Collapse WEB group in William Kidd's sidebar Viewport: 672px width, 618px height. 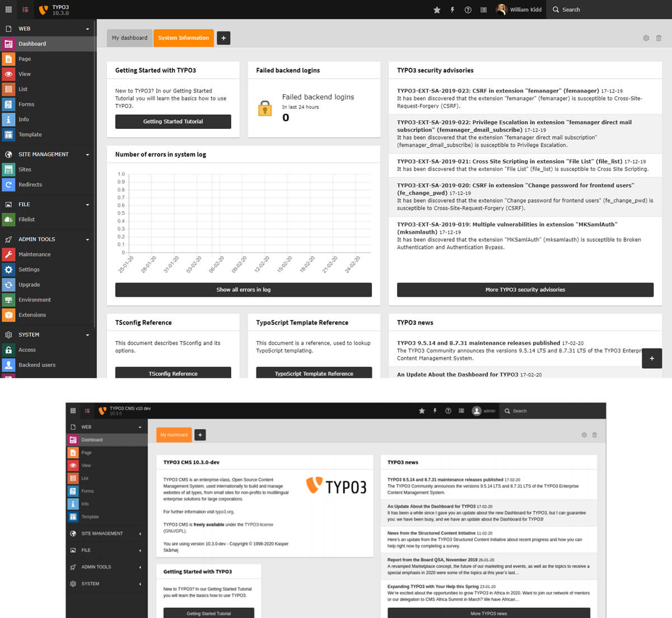tap(48, 29)
